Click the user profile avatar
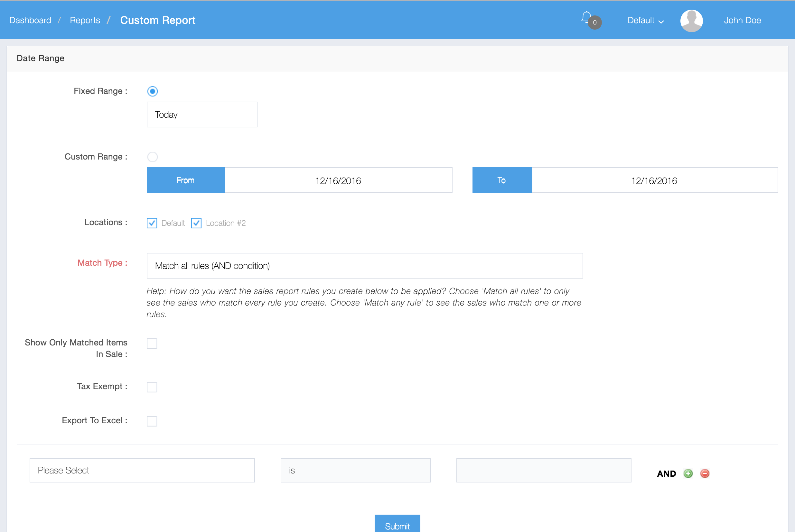The image size is (795, 532). tap(691, 20)
